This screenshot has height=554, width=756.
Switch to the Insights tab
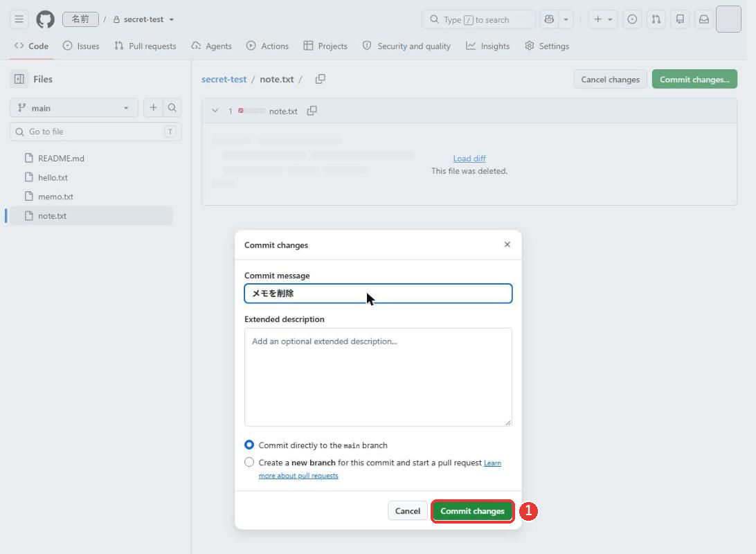487,46
